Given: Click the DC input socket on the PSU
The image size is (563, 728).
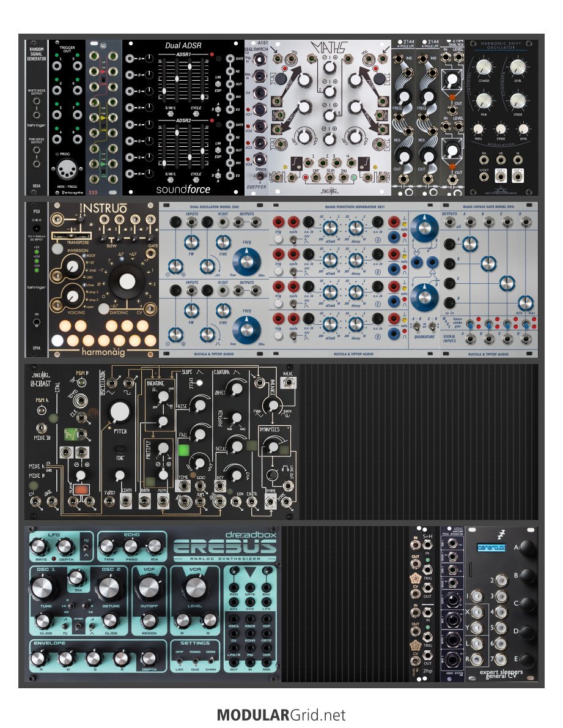Looking at the screenshot, I should click(x=36, y=228).
